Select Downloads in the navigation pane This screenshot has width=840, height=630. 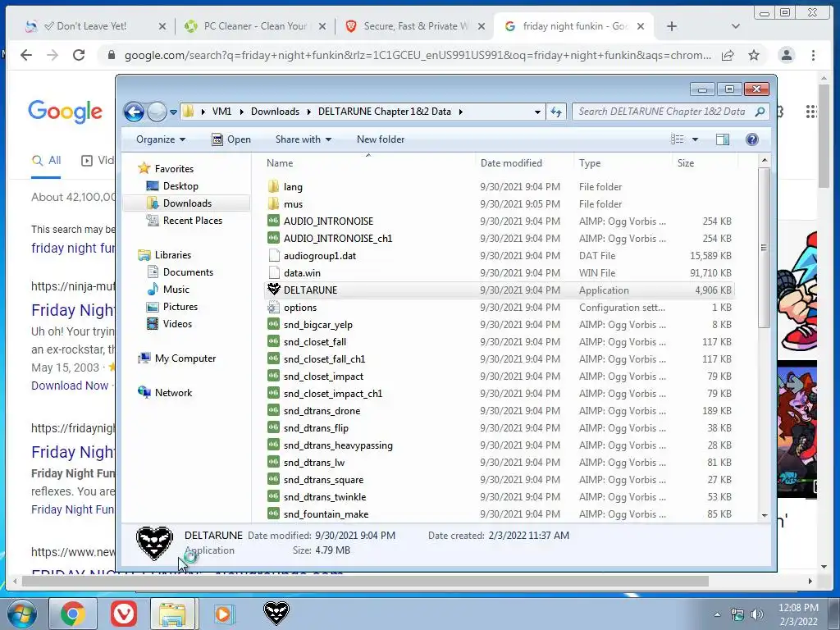pos(187,203)
